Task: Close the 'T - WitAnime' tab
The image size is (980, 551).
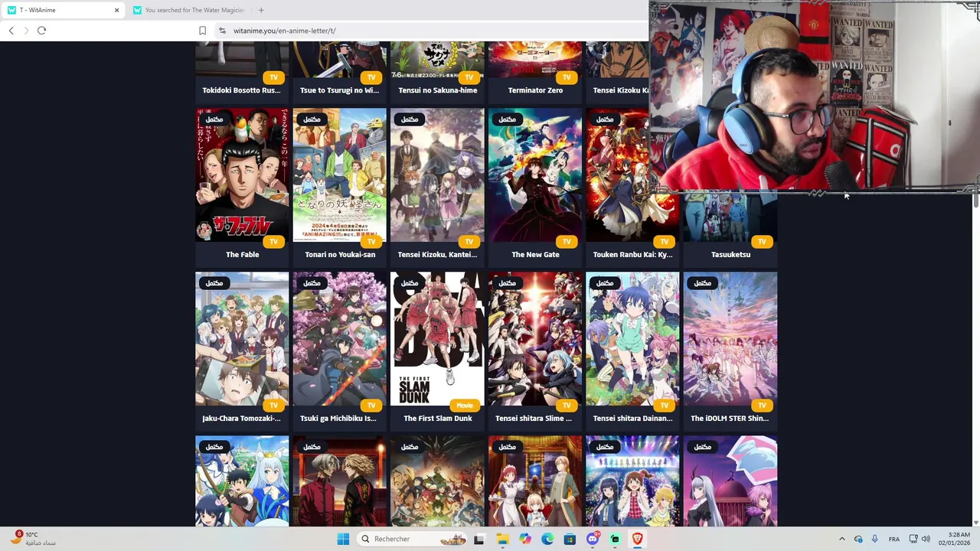Action: point(116,10)
